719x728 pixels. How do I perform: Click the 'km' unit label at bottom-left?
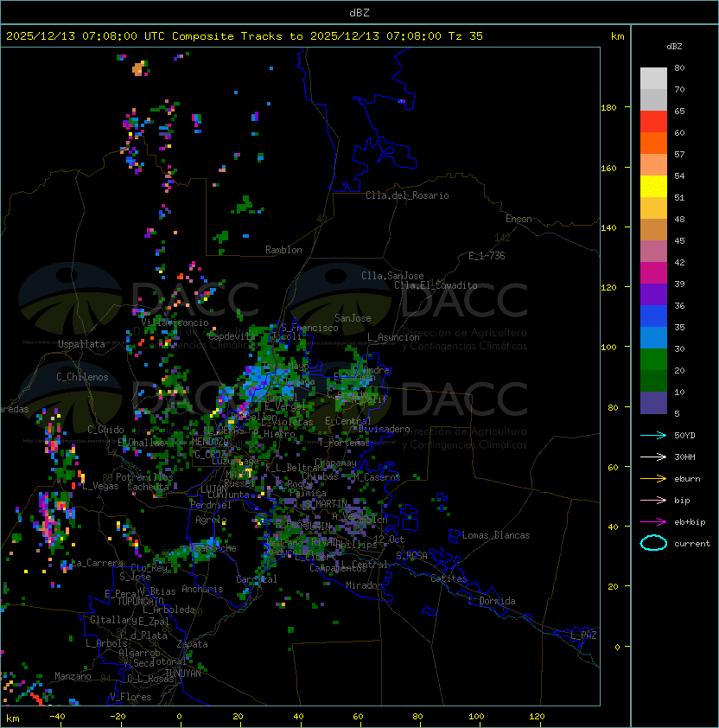point(13,718)
